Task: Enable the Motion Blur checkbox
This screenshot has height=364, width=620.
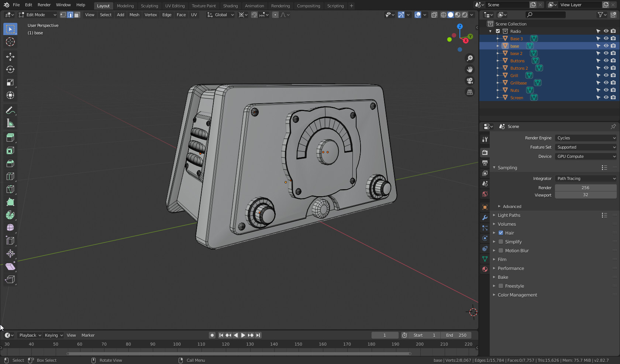Action: click(x=500, y=250)
